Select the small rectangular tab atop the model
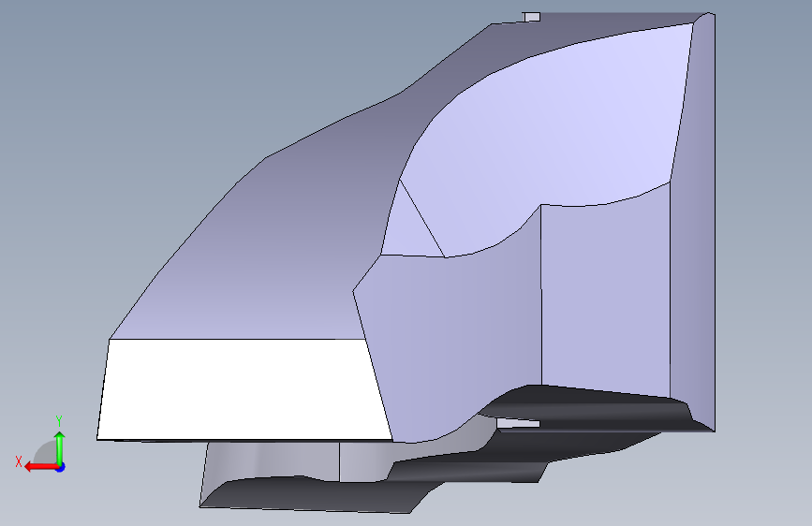The image size is (812, 526). (x=532, y=17)
